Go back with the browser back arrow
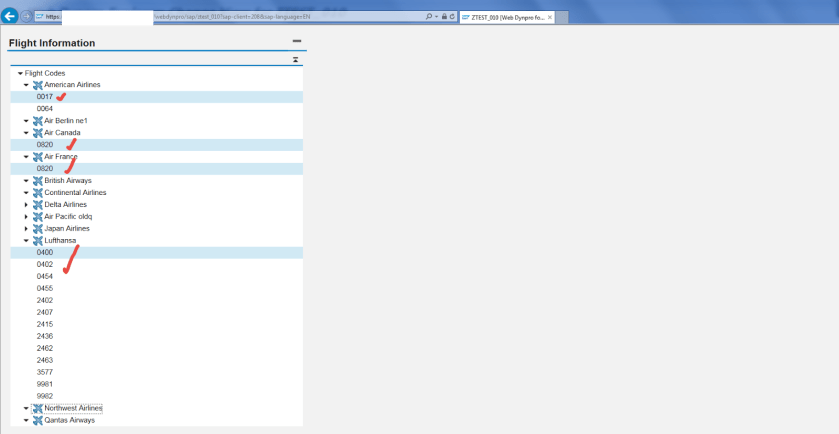 pyautogui.click(x=10, y=16)
